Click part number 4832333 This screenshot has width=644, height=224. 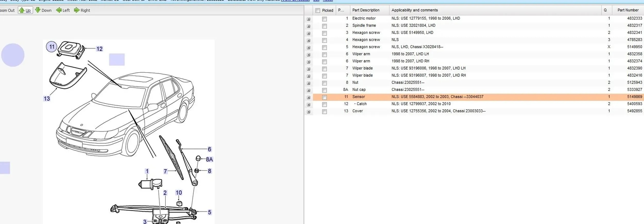pos(634,18)
